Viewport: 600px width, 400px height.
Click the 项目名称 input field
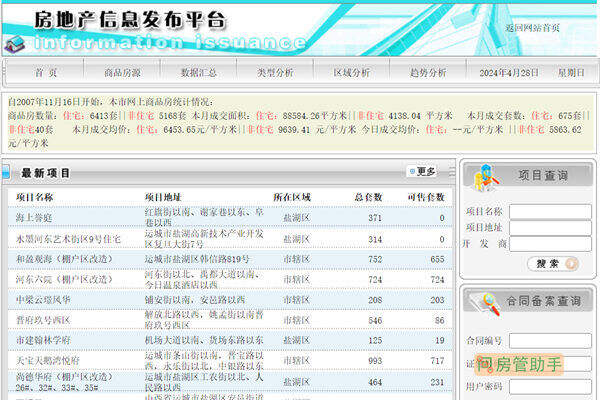pyautogui.click(x=550, y=211)
